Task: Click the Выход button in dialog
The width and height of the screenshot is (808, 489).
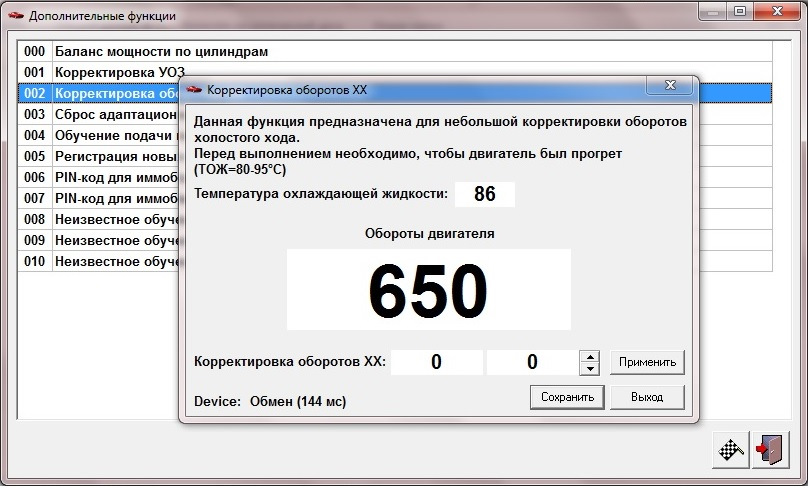Action: [x=647, y=397]
